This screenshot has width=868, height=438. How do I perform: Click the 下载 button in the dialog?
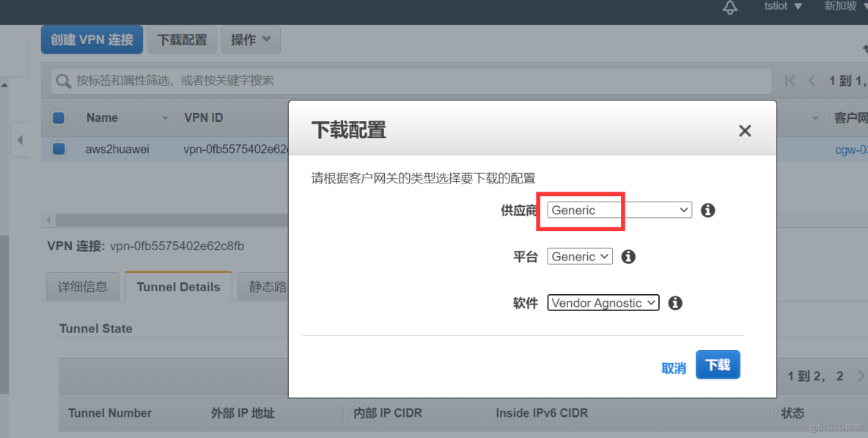coord(717,364)
